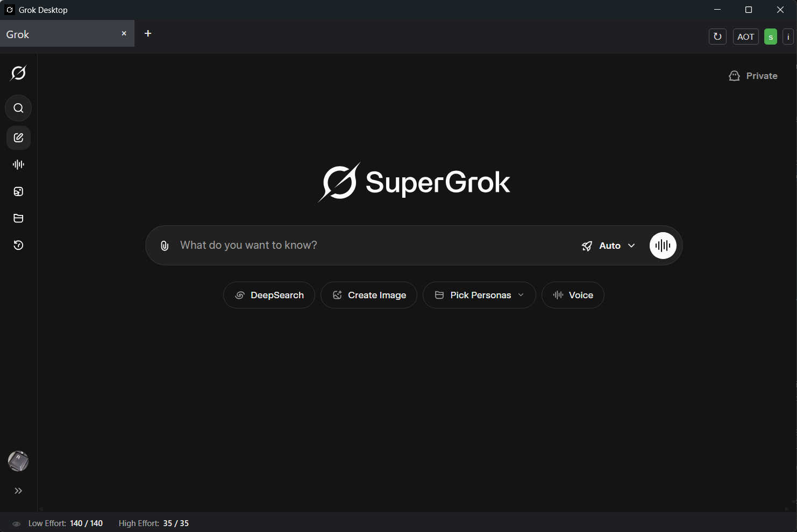The image size is (797, 532).
Task: Click the Create Image button
Action: [x=369, y=295]
